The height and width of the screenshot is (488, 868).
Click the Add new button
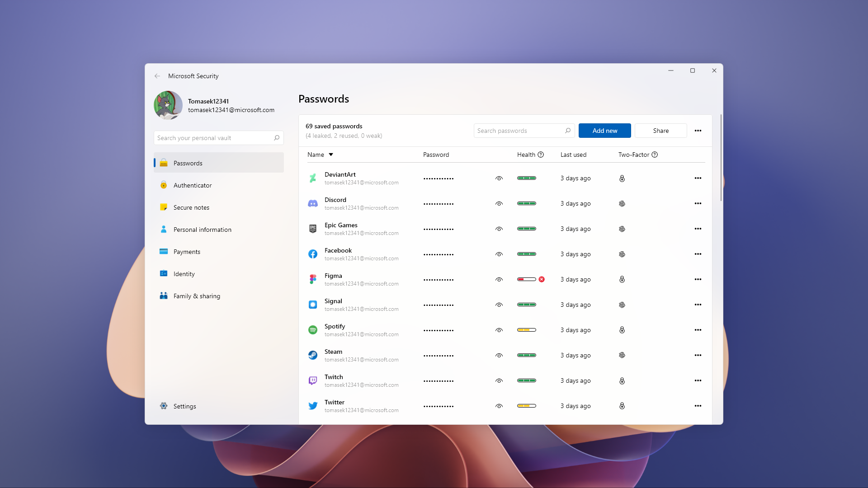pos(605,131)
